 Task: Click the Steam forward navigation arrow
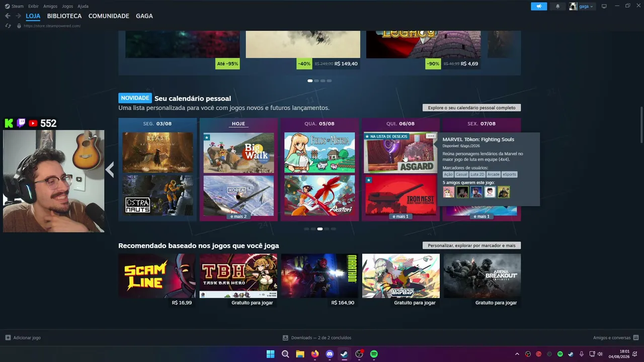pos(18,16)
